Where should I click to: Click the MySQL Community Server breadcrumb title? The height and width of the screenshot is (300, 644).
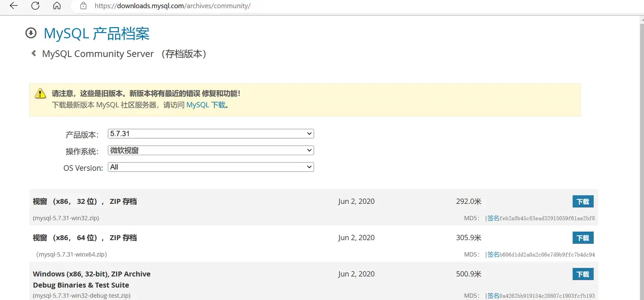click(98, 54)
